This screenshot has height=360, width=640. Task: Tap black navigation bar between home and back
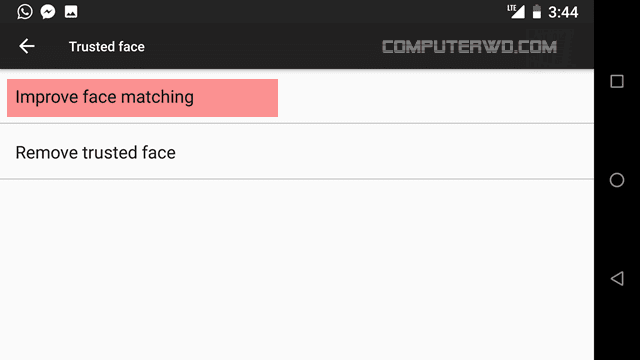pos(617,229)
